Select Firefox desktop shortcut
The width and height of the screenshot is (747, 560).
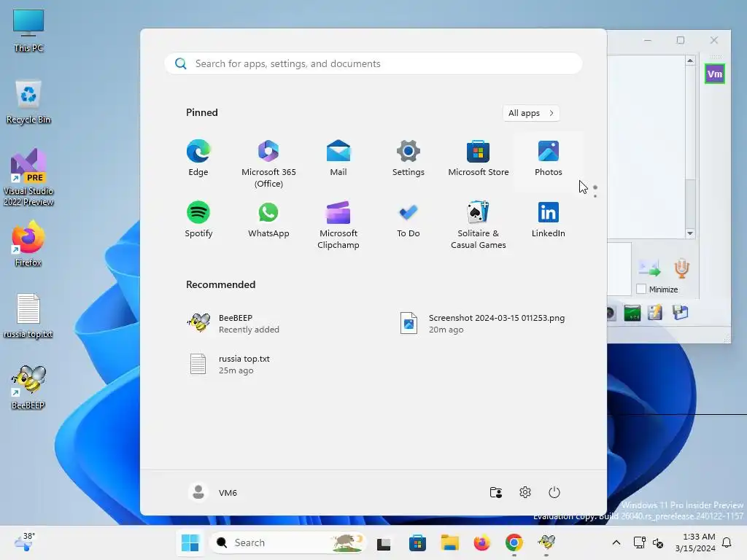[x=28, y=244]
